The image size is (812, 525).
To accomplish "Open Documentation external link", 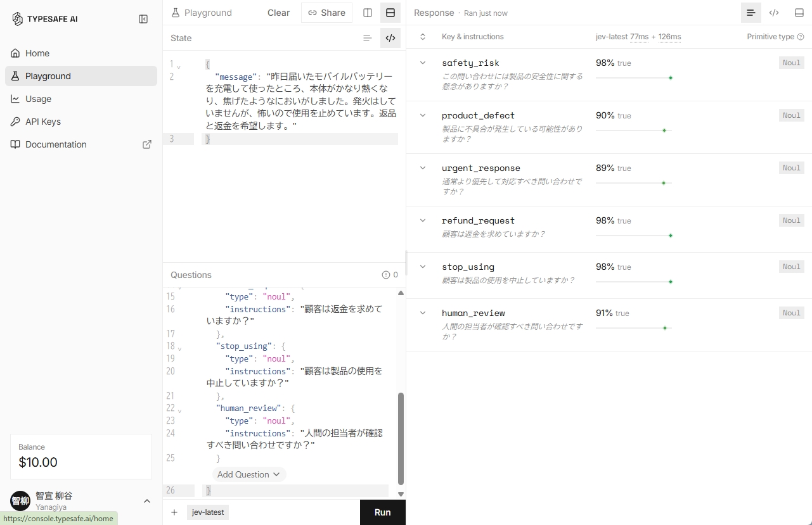I will point(81,144).
